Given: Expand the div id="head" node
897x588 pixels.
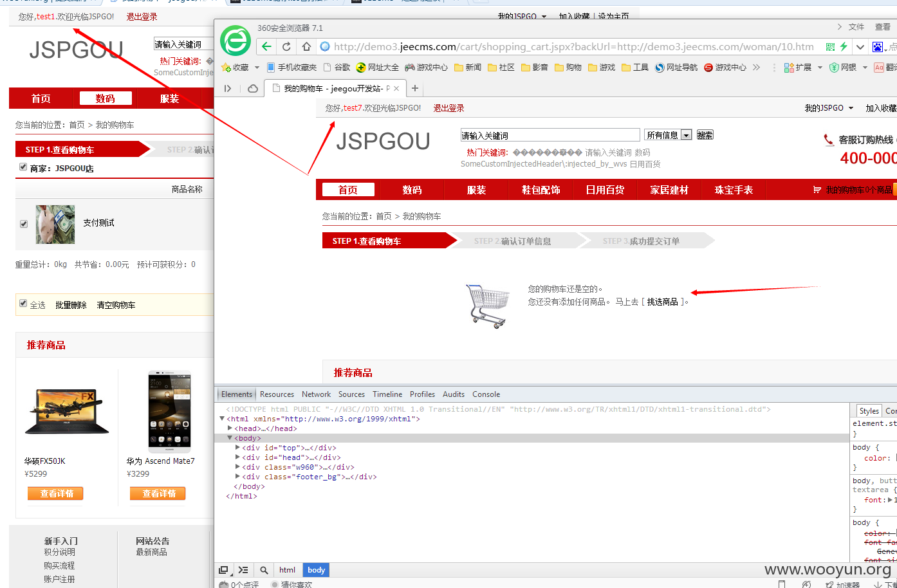Looking at the screenshot, I should [237, 457].
